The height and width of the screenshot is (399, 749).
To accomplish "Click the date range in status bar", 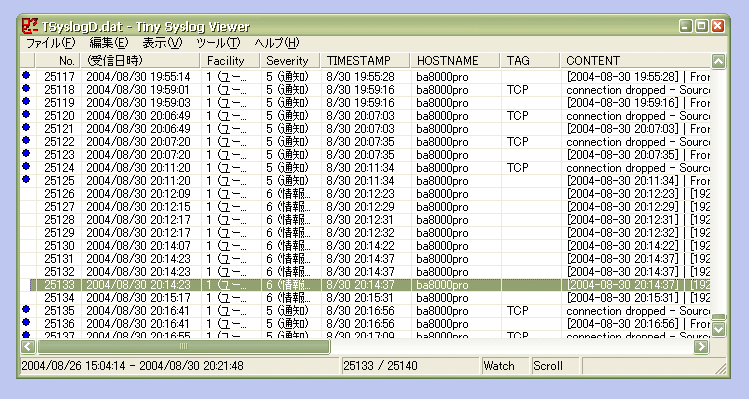I will pos(179,366).
